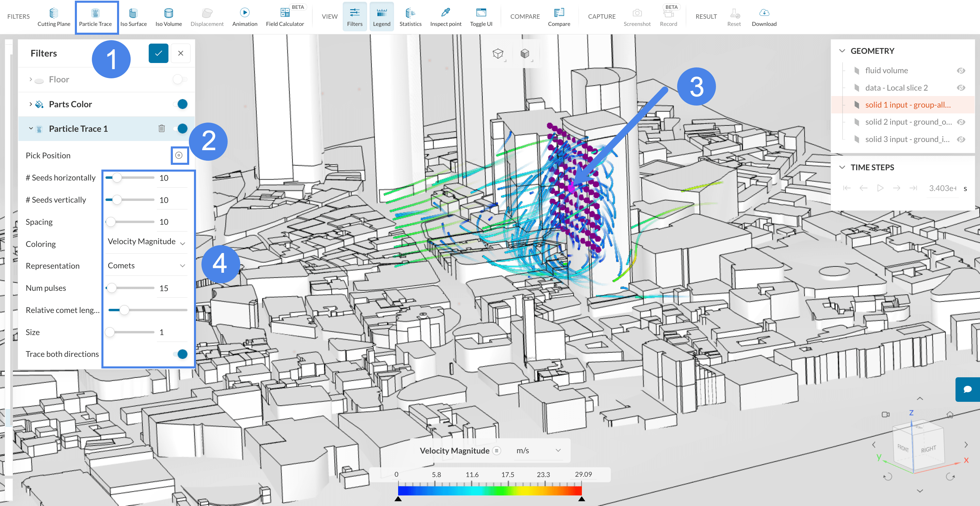Delete Particle Trace 1 with trash icon
980x506 pixels.
coord(162,129)
